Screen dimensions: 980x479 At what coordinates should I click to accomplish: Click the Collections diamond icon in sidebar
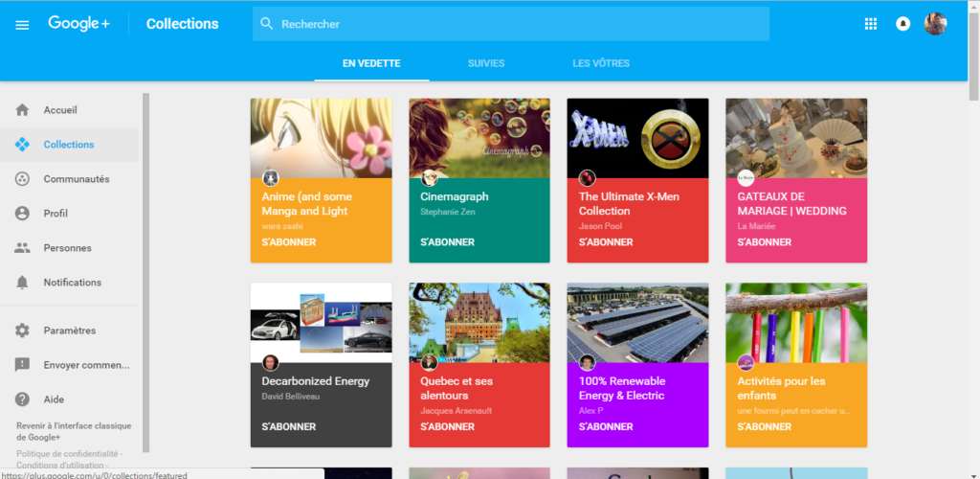click(22, 145)
